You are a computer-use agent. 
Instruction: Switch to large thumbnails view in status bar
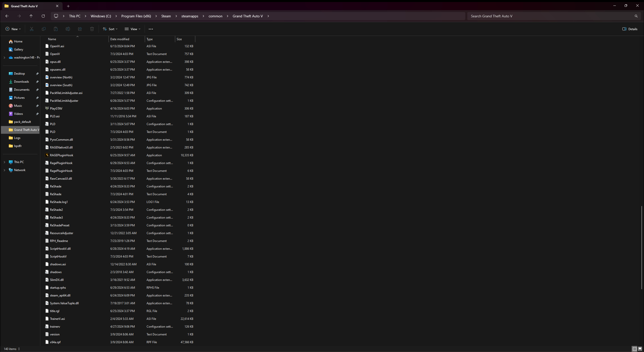640,349
